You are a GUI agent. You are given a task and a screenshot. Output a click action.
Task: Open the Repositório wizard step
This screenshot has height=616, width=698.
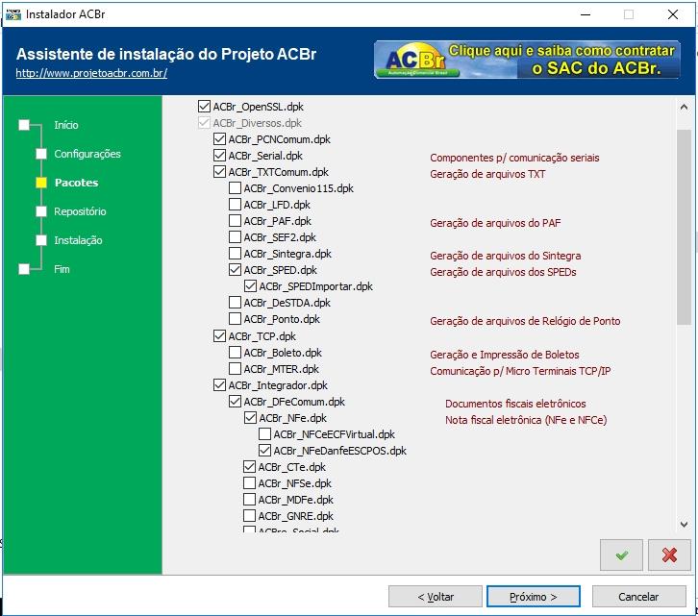[x=80, y=211]
